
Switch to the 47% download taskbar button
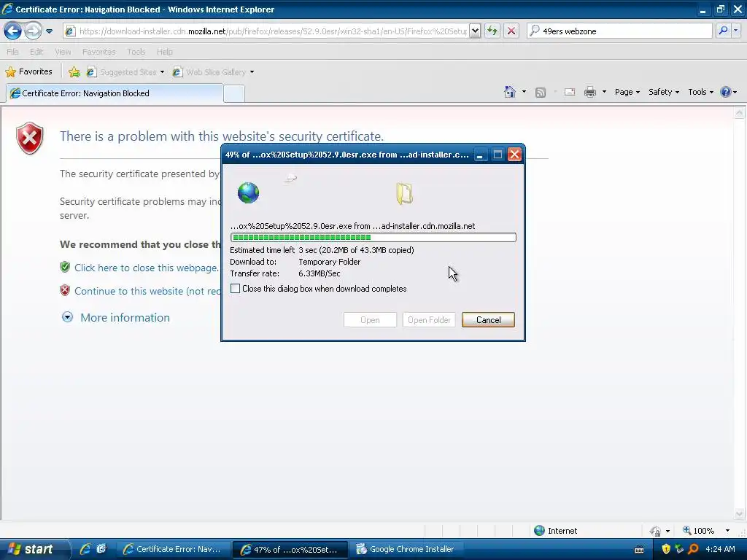[290, 550]
